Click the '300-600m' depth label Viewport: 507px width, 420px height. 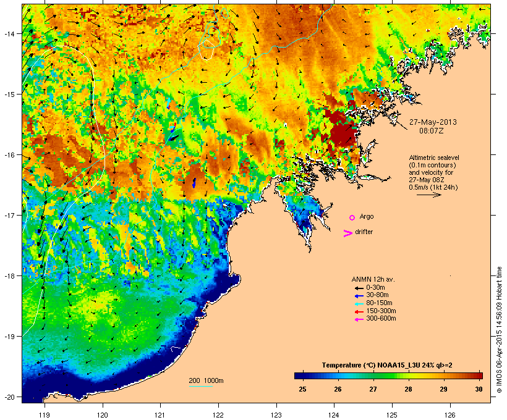381,319
